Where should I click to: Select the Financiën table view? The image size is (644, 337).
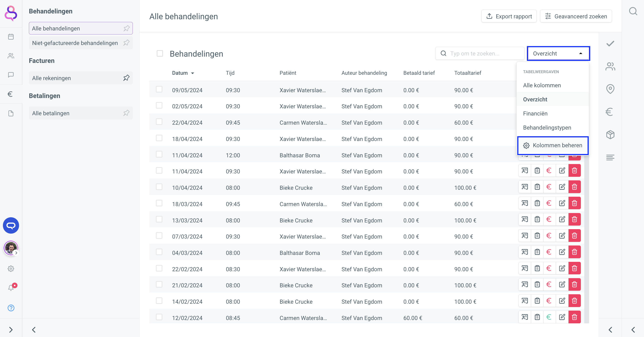coord(552,113)
